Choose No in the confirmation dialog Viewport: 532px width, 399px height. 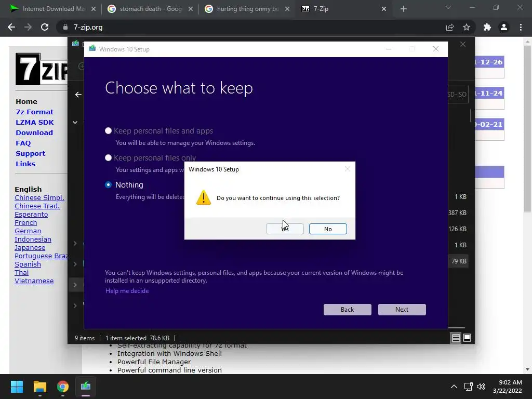[328, 229]
